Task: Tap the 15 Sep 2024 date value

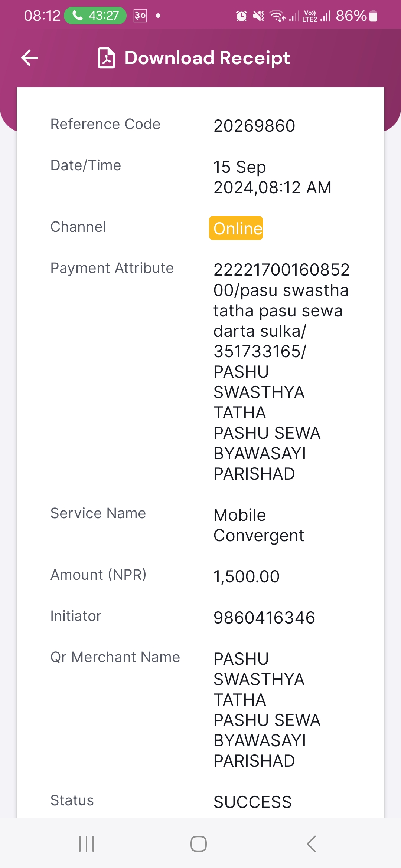Action: pyautogui.click(x=272, y=177)
